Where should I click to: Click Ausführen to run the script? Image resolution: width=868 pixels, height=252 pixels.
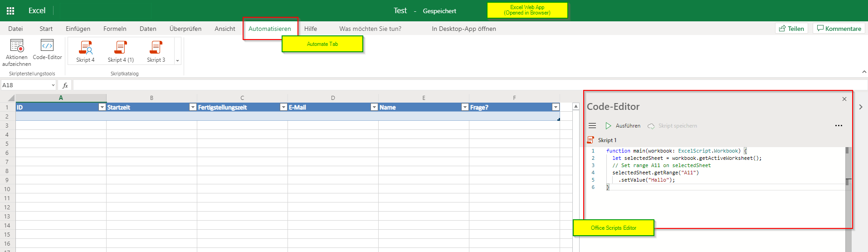coord(623,126)
